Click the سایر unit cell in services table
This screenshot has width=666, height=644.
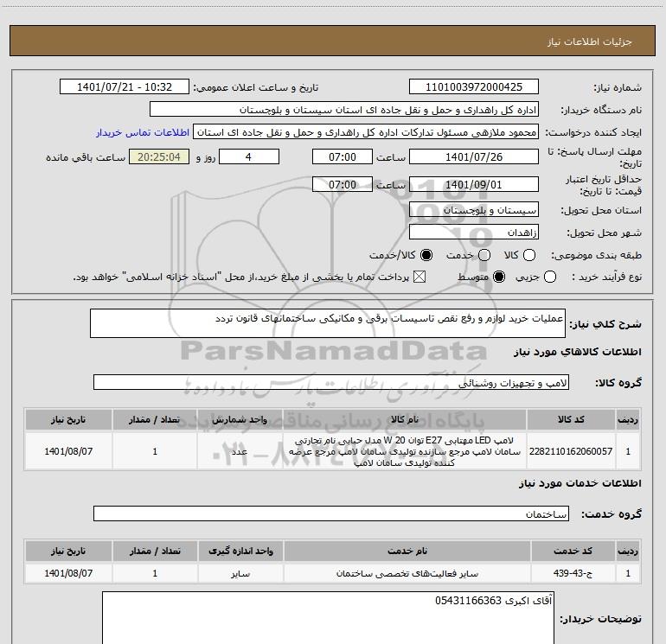(240, 573)
